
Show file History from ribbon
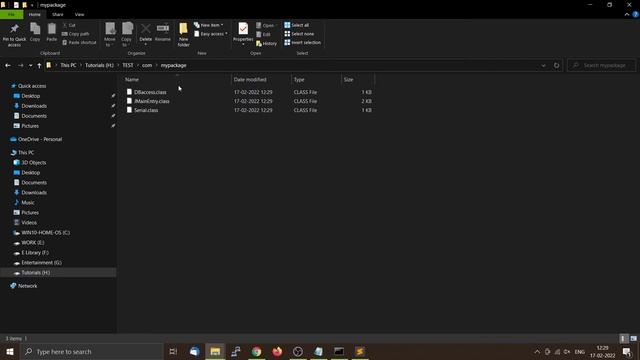coord(267,43)
